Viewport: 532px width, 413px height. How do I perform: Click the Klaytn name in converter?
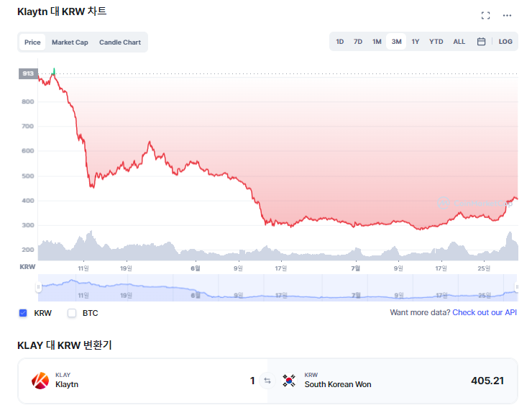(x=67, y=384)
